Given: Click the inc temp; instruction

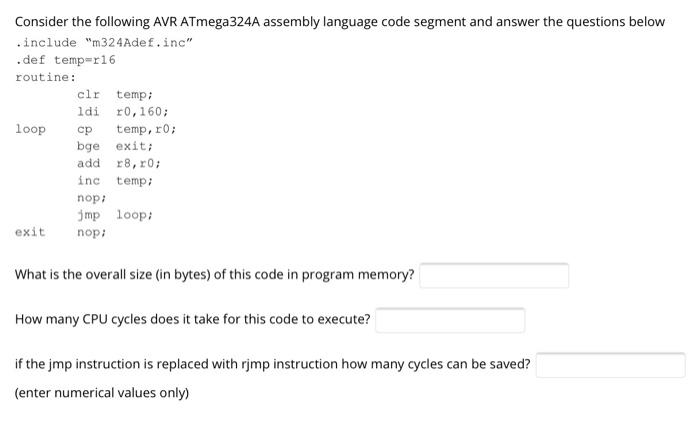Looking at the screenshot, I should (x=115, y=181).
